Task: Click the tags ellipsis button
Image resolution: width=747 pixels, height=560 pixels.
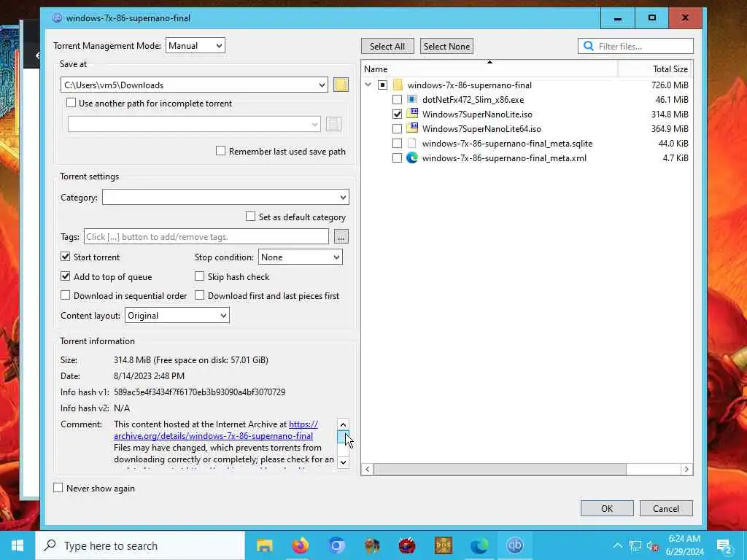Action: click(x=341, y=237)
